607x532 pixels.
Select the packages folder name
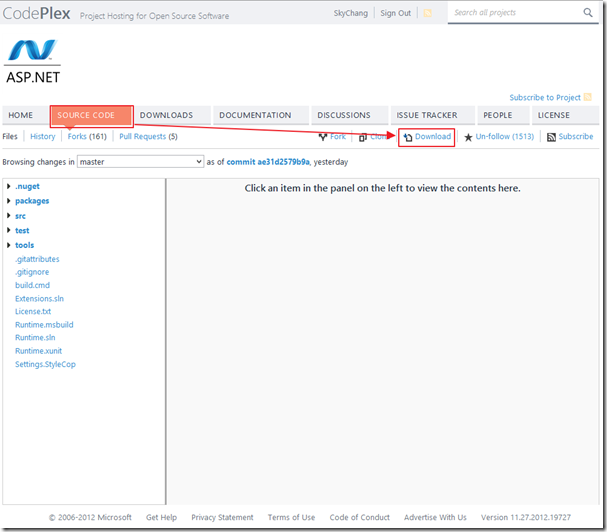[x=32, y=201]
